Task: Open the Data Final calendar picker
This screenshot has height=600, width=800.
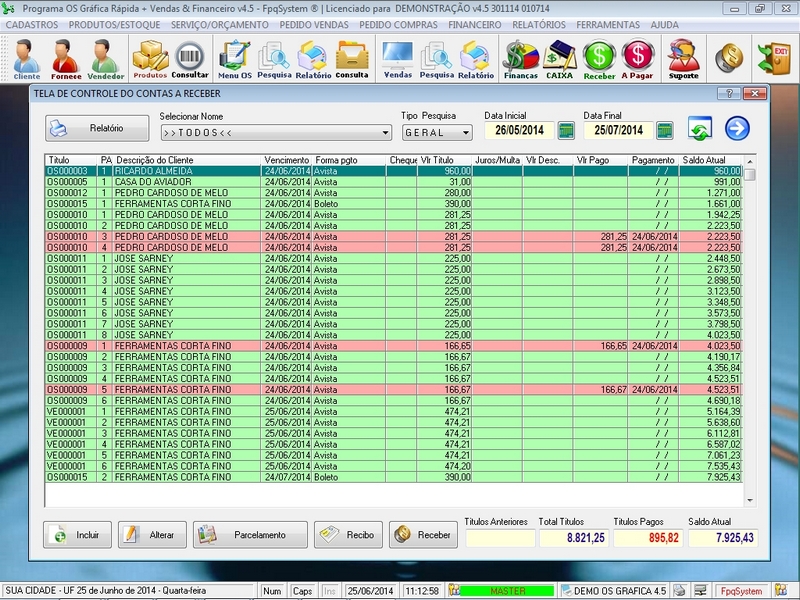Action: (665, 131)
